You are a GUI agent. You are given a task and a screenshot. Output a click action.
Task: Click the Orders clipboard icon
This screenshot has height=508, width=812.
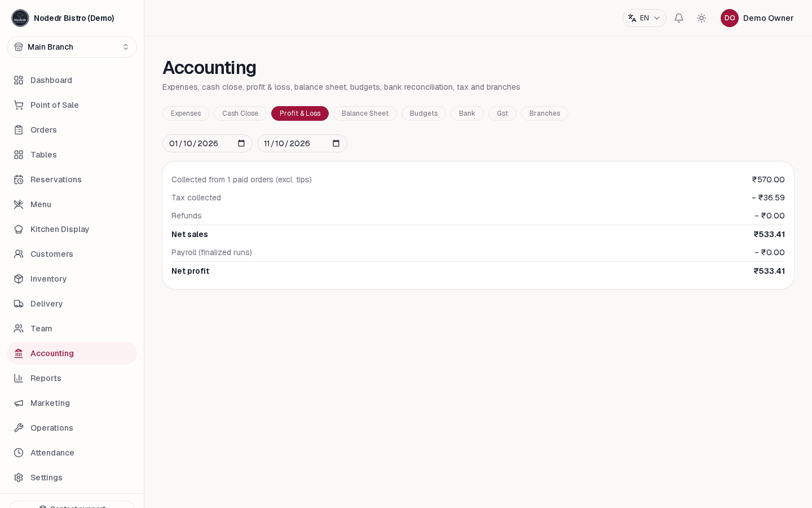pyautogui.click(x=19, y=130)
